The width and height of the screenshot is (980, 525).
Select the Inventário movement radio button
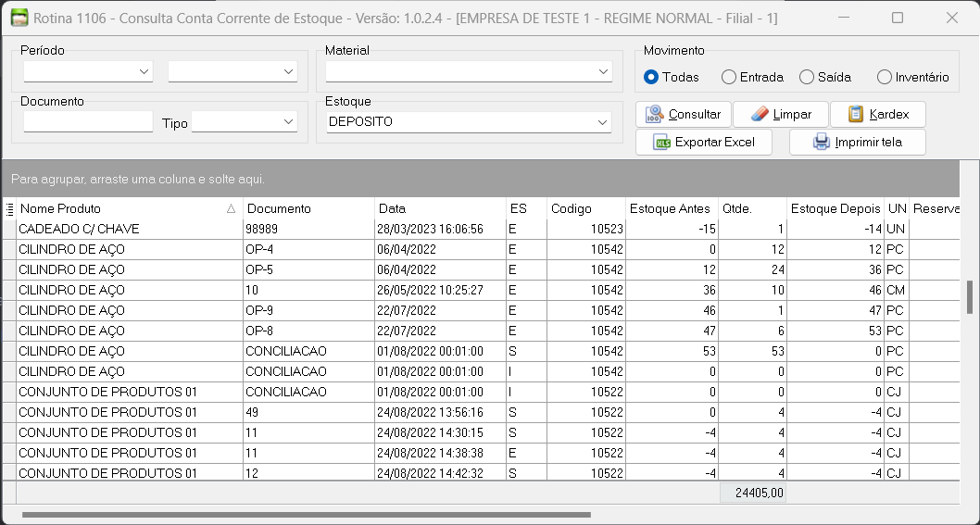(885, 77)
